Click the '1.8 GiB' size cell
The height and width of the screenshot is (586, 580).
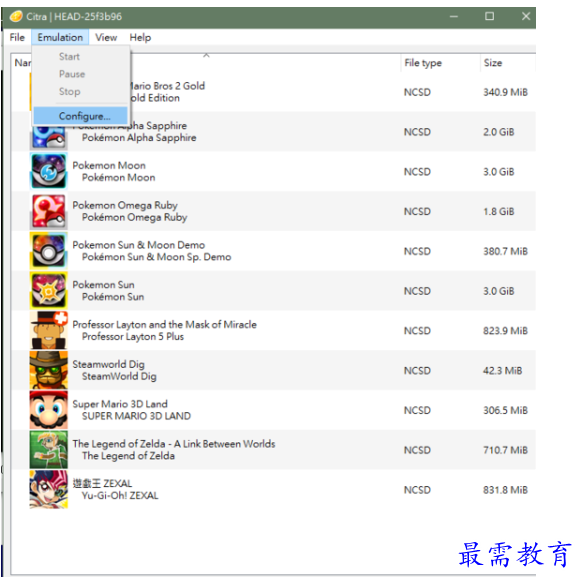(499, 211)
